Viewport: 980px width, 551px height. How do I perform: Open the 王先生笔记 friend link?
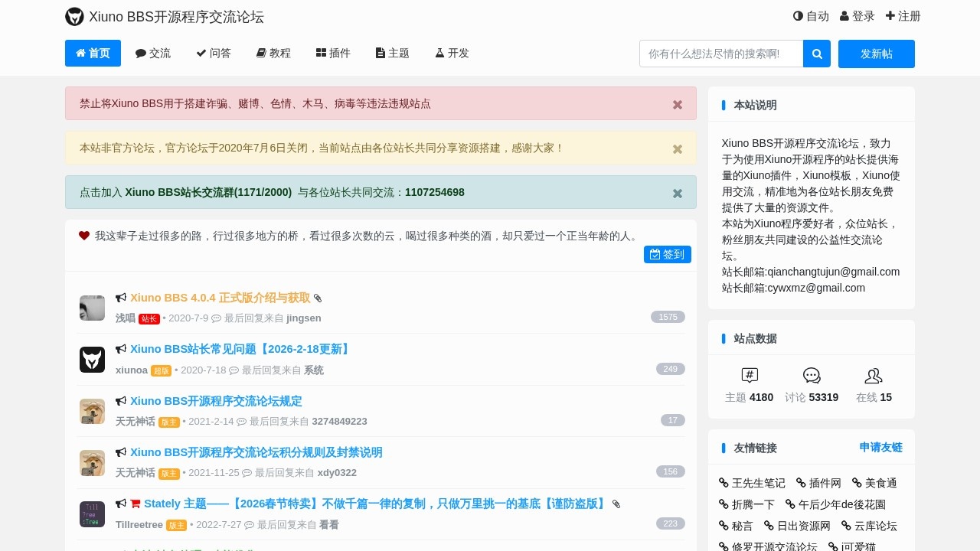752,483
